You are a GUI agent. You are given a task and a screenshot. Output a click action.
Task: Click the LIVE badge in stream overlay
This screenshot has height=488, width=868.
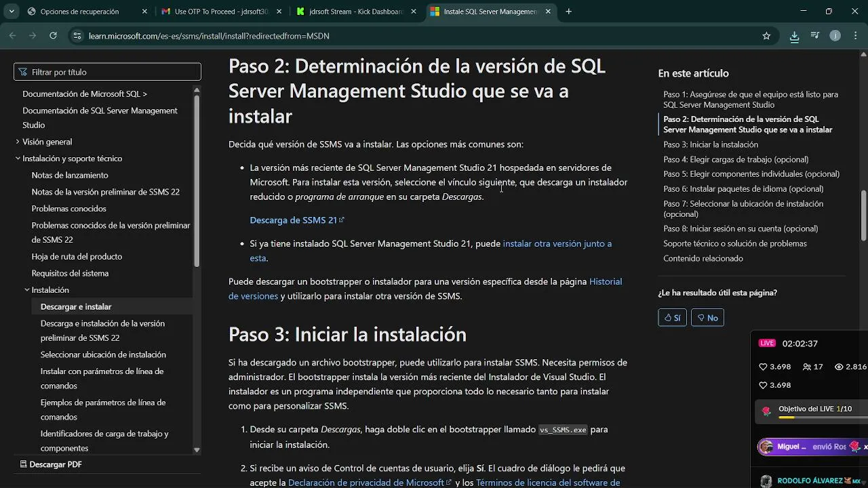767,343
